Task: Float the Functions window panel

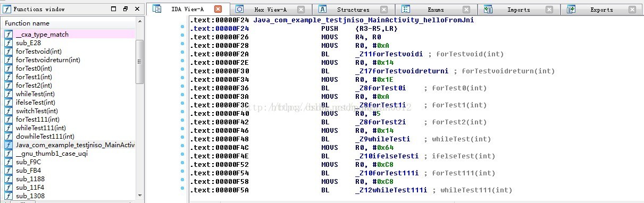Action: click(126, 9)
